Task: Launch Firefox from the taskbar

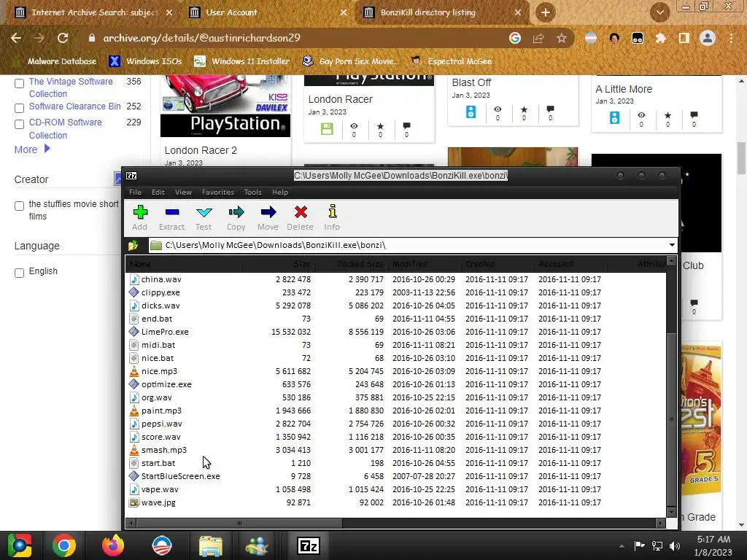Action: [113, 545]
